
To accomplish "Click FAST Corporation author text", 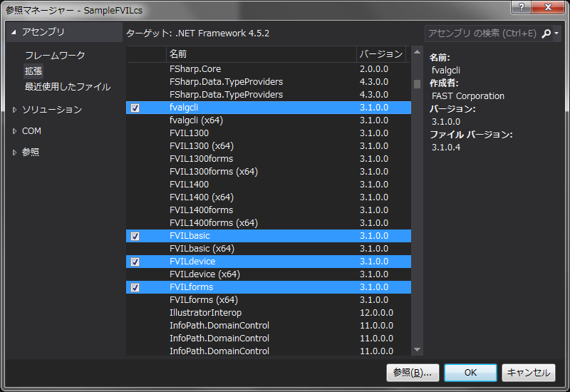I will [x=468, y=96].
